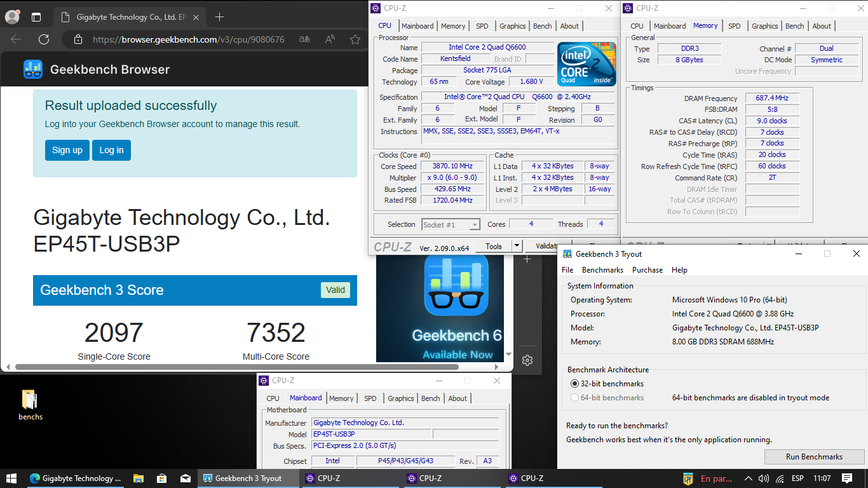Click the news widget crest icon in taskbar

tap(688, 478)
